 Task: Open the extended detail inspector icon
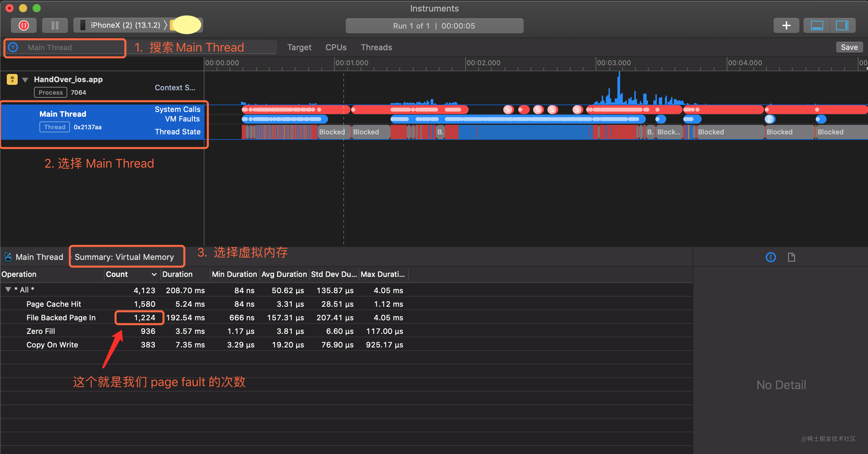pyautogui.click(x=771, y=257)
